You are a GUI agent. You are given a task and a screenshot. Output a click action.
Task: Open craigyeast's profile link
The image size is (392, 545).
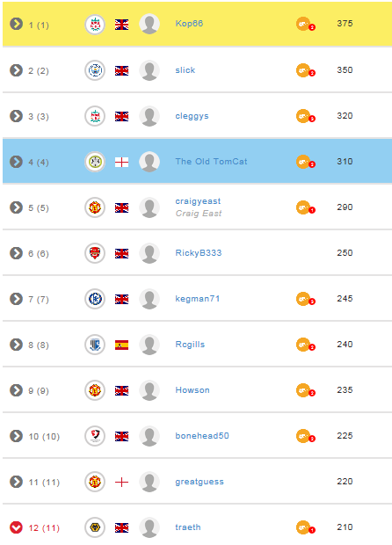click(x=198, y=201)
